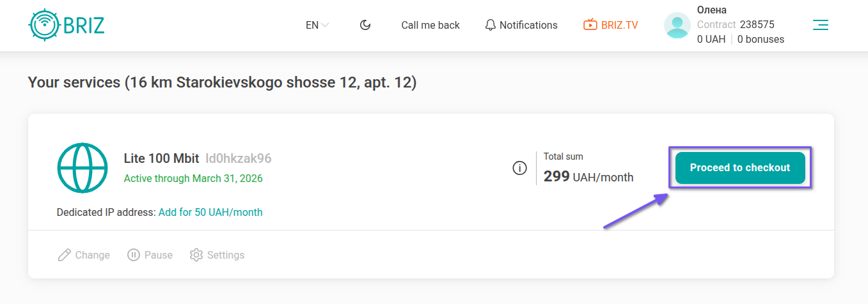Click Call me back link
The height and width of the screenshot is (304, 868).
tap(430, 26)
